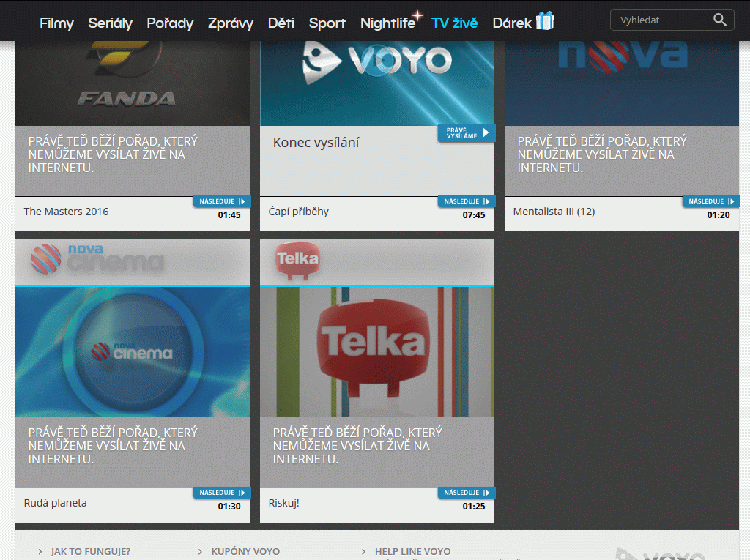750x560 pixels.
Task: Open Mentalista III (12) programme
Action: (x=554, y=212)
